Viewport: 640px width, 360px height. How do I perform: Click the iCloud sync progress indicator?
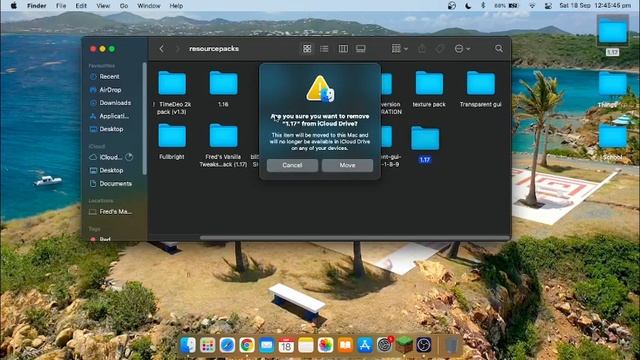[x=129, y=157]
